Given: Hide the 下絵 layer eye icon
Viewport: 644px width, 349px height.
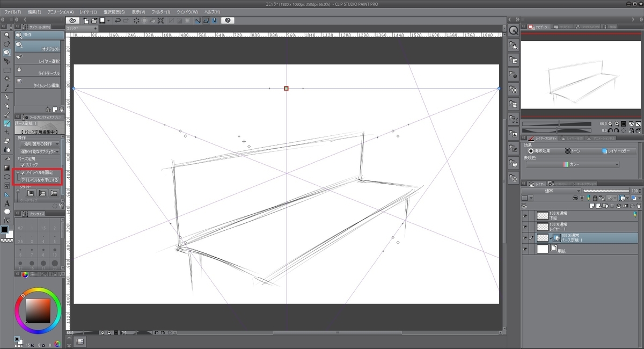Looking at the screenshot, I should point(525,216).
